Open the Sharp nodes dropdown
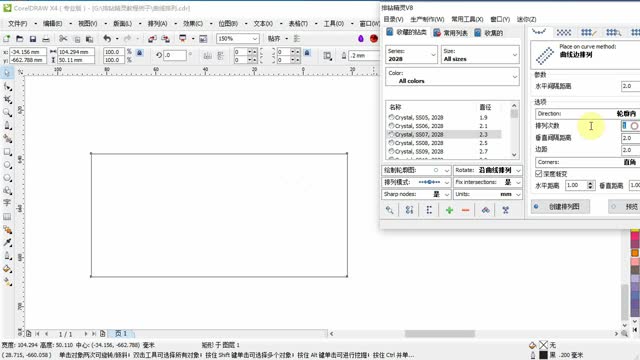The width and height of the screenshot is (640, 360). [x=416, y=194]
